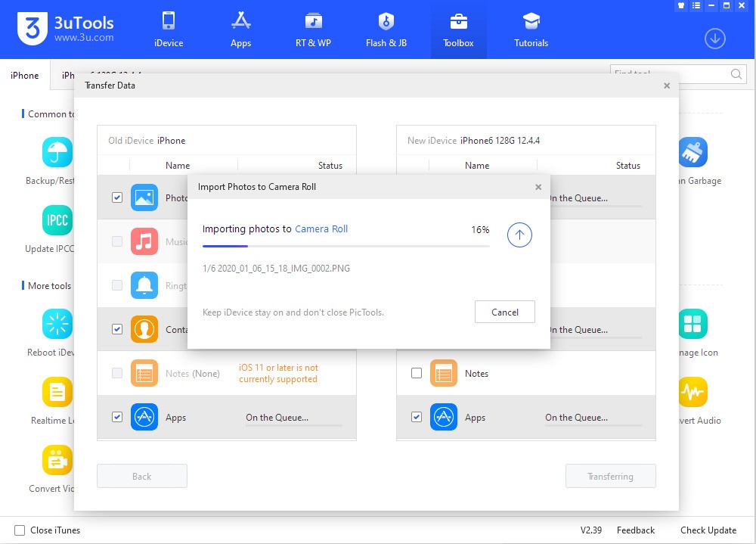Click On the Queue status for New Apps
Viewport: 756px width, 544px height.
[x=577, y=418]
